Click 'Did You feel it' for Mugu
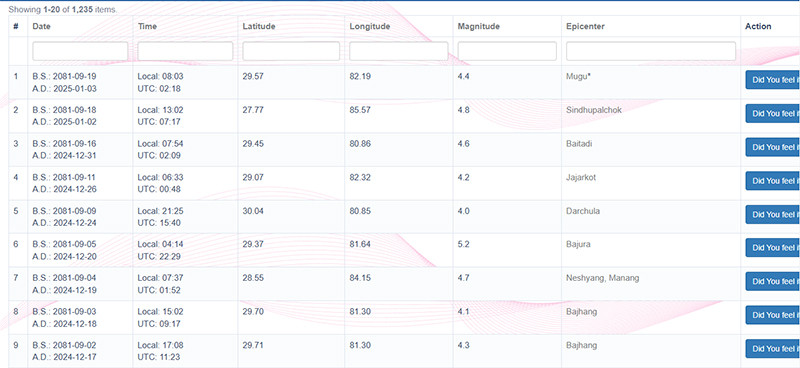800x368 pixels. 773,80
